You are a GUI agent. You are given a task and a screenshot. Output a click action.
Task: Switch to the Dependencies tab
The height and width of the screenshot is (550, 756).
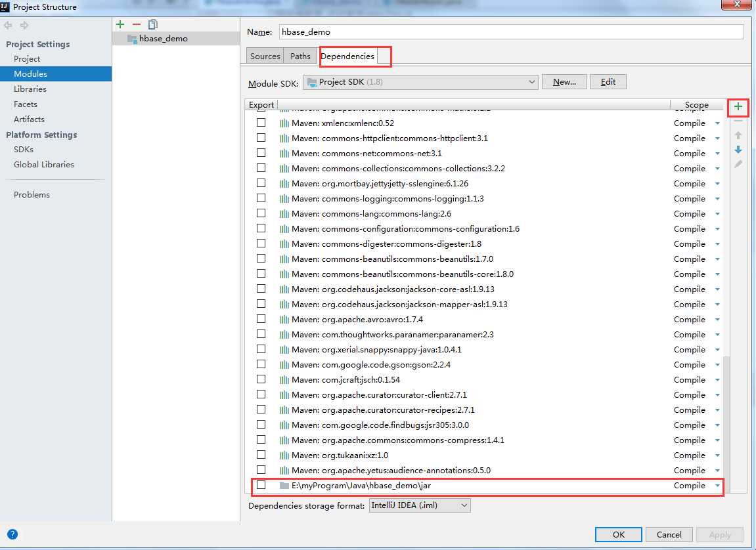click(347, 56)
